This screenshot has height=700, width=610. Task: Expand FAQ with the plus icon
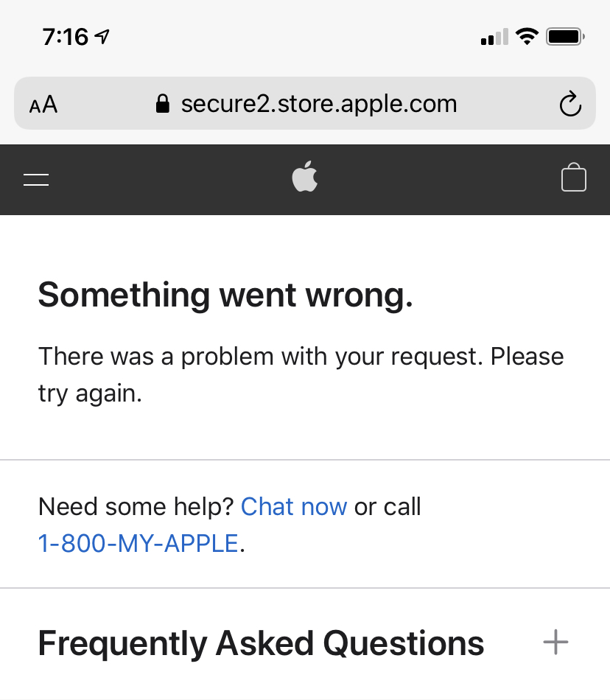tap(555, 643)
